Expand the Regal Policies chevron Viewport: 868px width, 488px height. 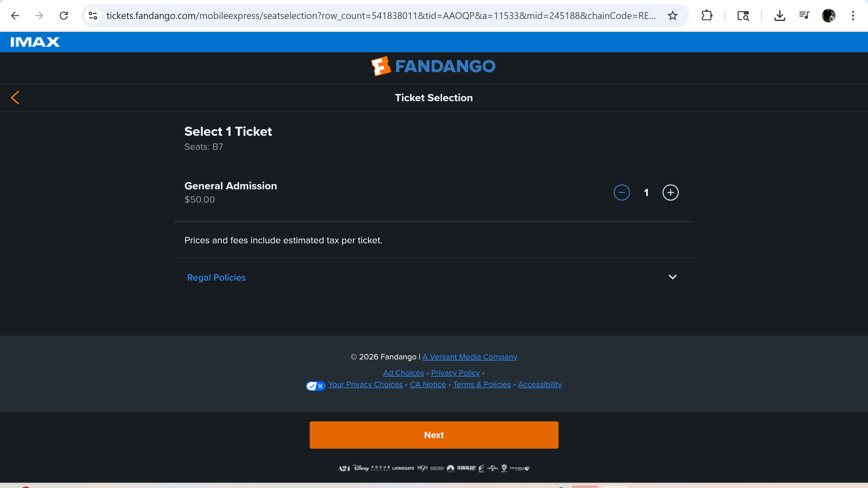[672, 277]
